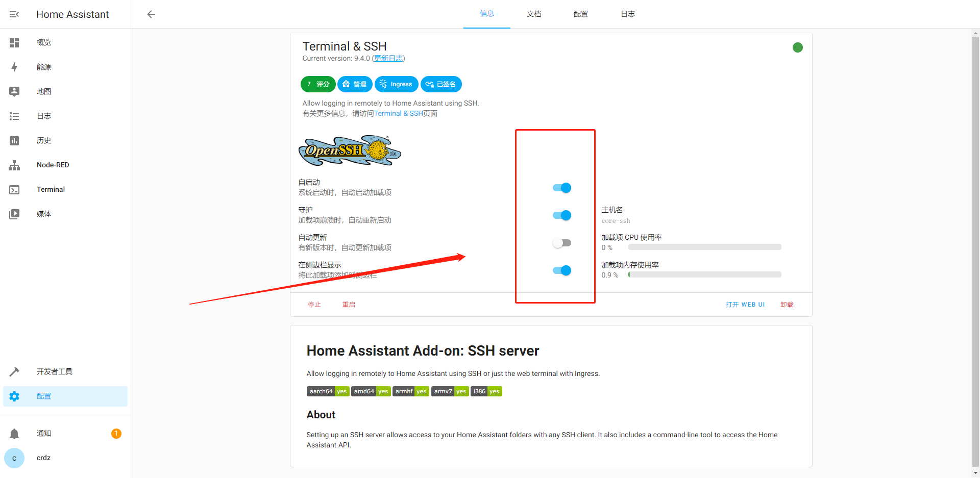Viewport: 980px width, 478px height.
Task: Open the developer tools hammer icon
Action: 14,372
